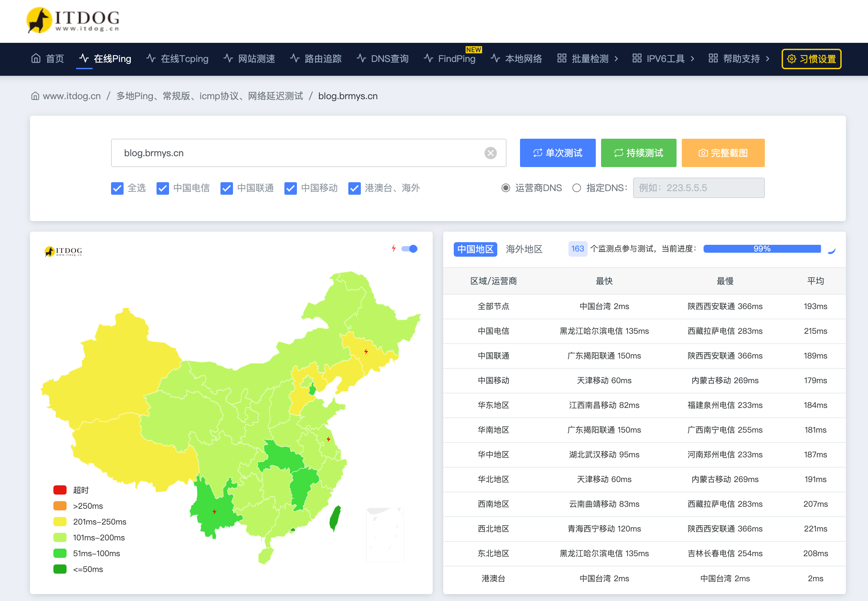
Task: Click the NEW badge above FindPing
Action: coord(473,50)
